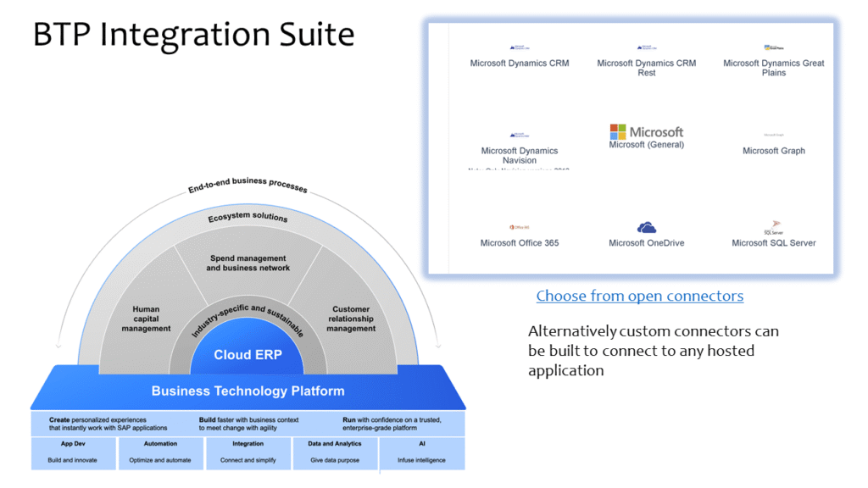Open the Integration tile
The width and height of the screenshot is (868, 488).
248,452
